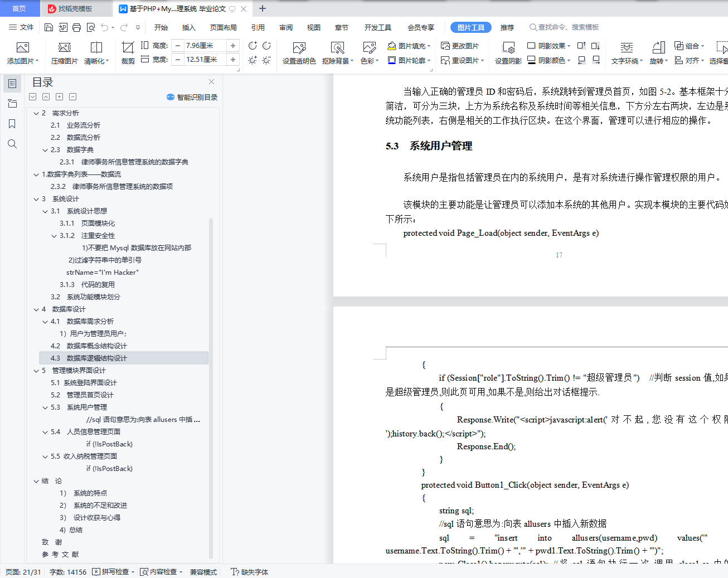The width and height of the screenshot is (728, 578).
Task: Click the outline demote down-arrow icon
Action: [x=33, y=97]
